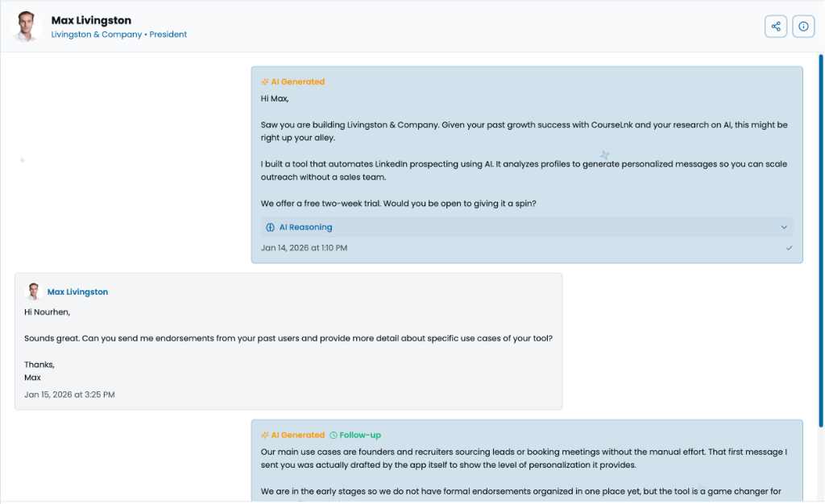This screenshot has width=825, height=504.
Task: Open the info icon button in the header
Action: coord(803,27)
